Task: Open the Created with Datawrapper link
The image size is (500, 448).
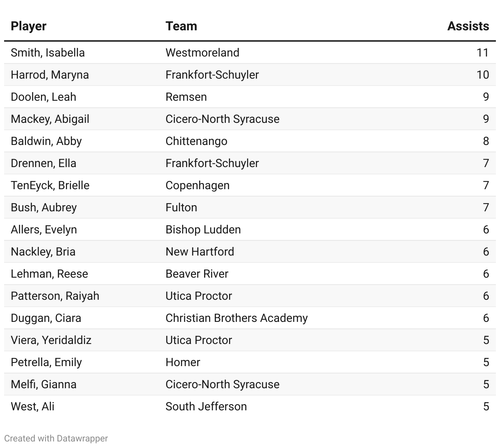Action: 56,438
